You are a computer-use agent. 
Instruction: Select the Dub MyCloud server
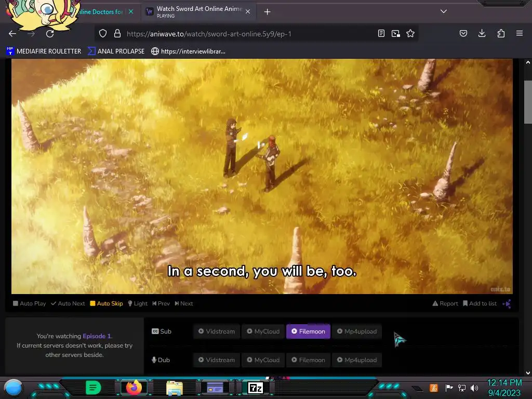pos(263,360)
